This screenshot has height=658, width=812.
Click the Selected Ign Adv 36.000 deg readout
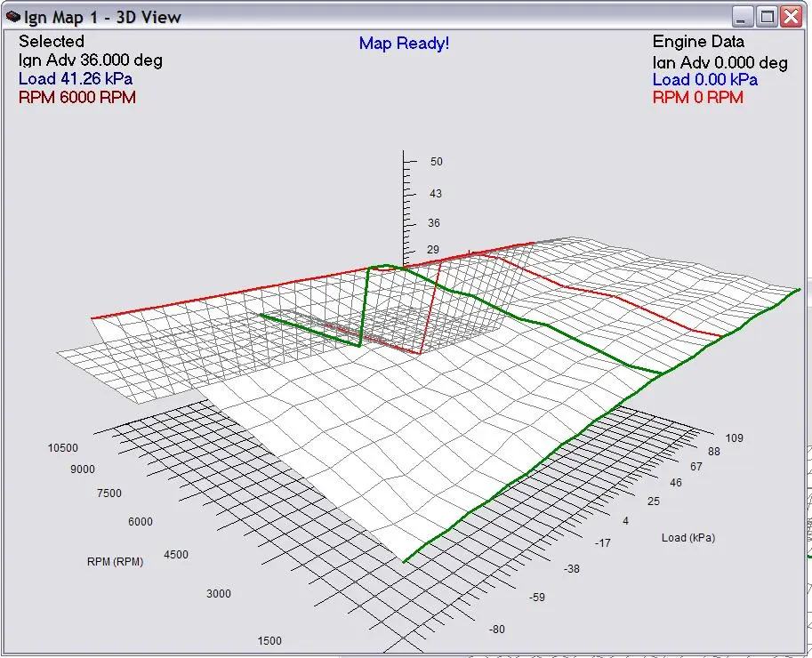tap(90, 60)
